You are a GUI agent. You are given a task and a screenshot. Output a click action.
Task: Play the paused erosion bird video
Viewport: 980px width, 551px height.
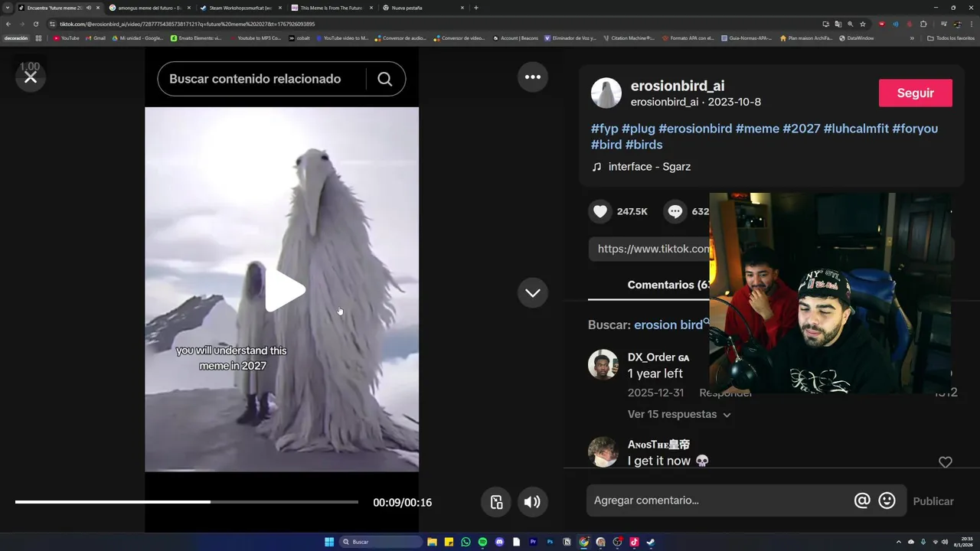285,290
